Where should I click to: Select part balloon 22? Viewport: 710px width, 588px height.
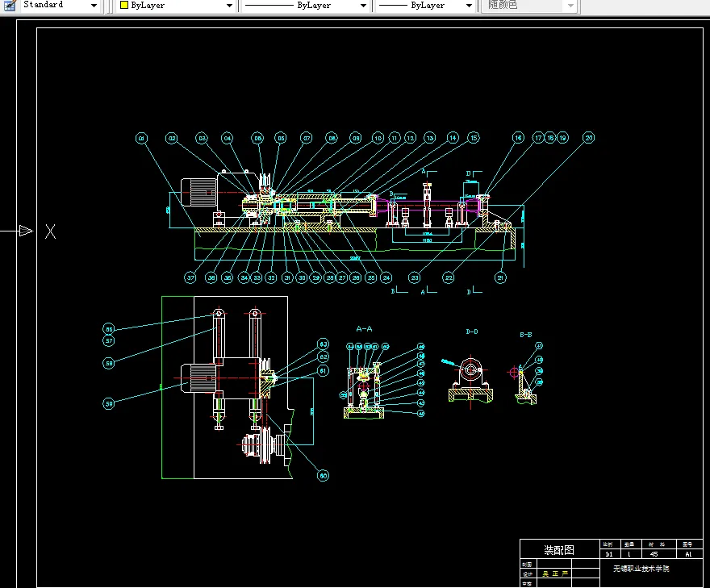(449, 278)
